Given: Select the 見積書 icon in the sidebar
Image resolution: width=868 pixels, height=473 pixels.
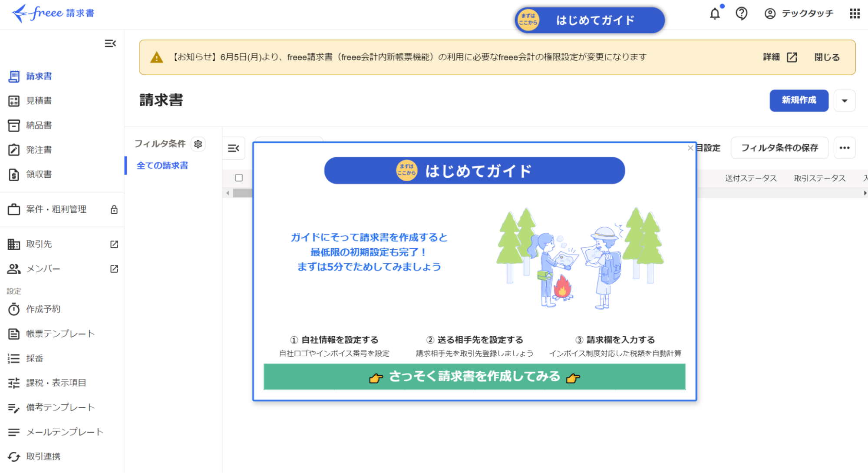Looking at the screenshot, I should tap(14, 100).
